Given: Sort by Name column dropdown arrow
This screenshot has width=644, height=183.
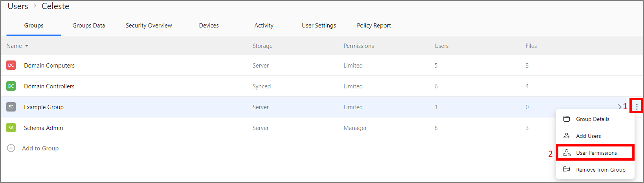Looking at the screenshot, I should click(27, 46).
